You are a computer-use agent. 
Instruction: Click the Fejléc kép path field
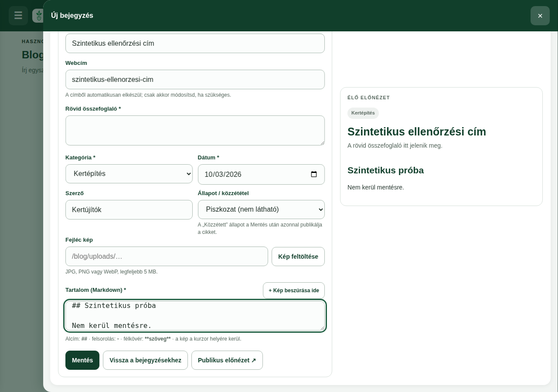click(167, 257)
